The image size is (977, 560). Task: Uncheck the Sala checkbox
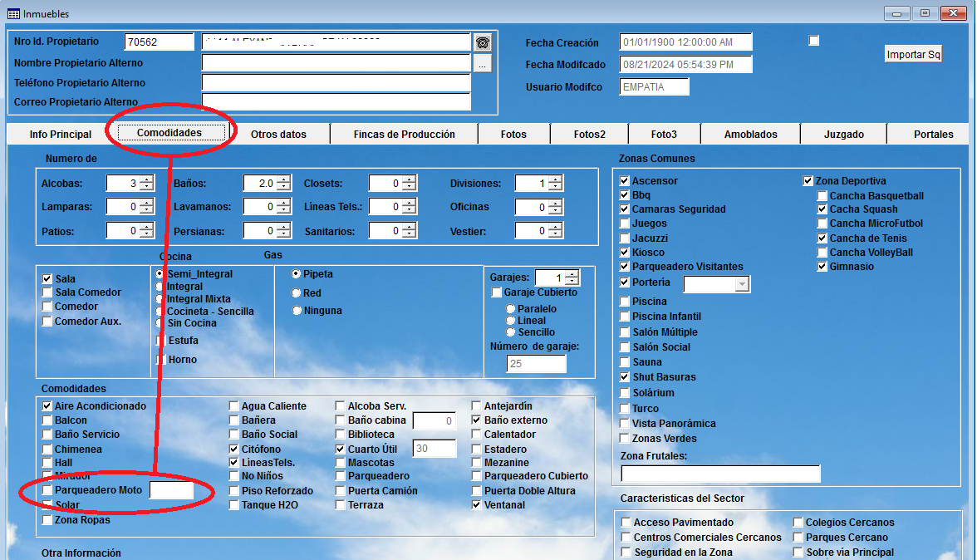point(47,278)
